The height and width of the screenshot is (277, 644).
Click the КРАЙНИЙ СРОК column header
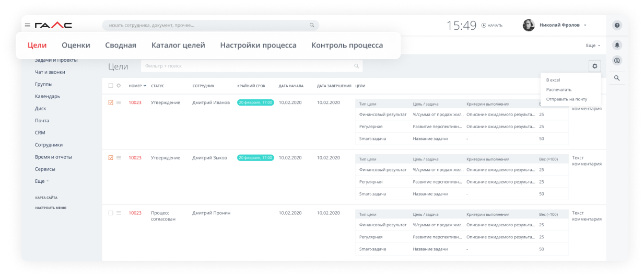tap(251, 86)
